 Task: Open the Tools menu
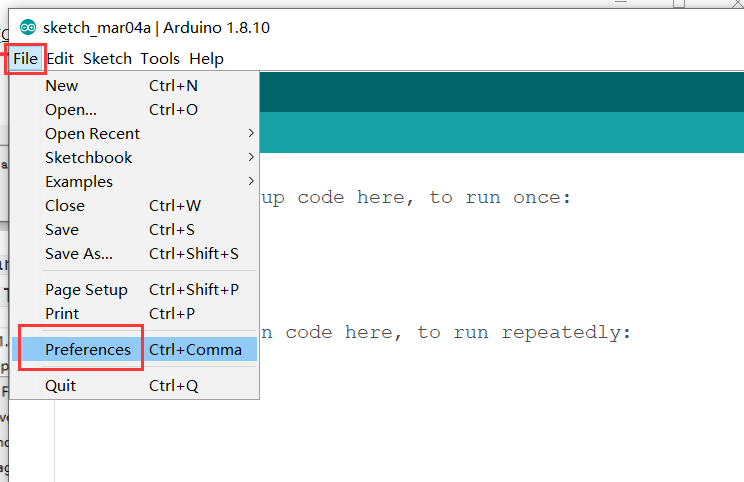[160, 58]
